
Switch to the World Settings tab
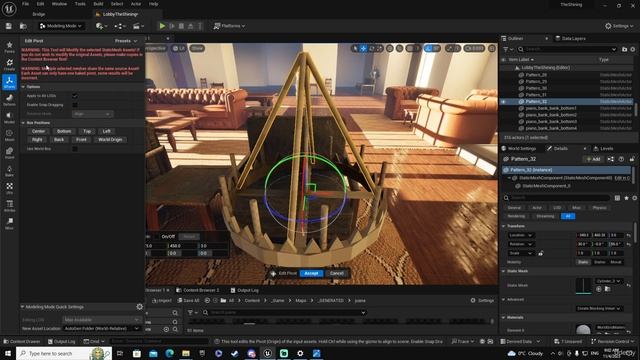point(519,149)
